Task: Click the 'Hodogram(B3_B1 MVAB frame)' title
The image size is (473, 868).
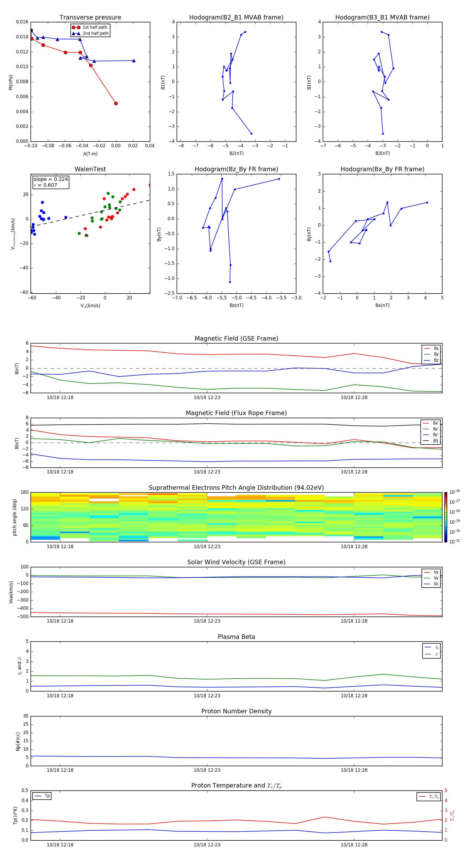Action: tap(382, 18)
